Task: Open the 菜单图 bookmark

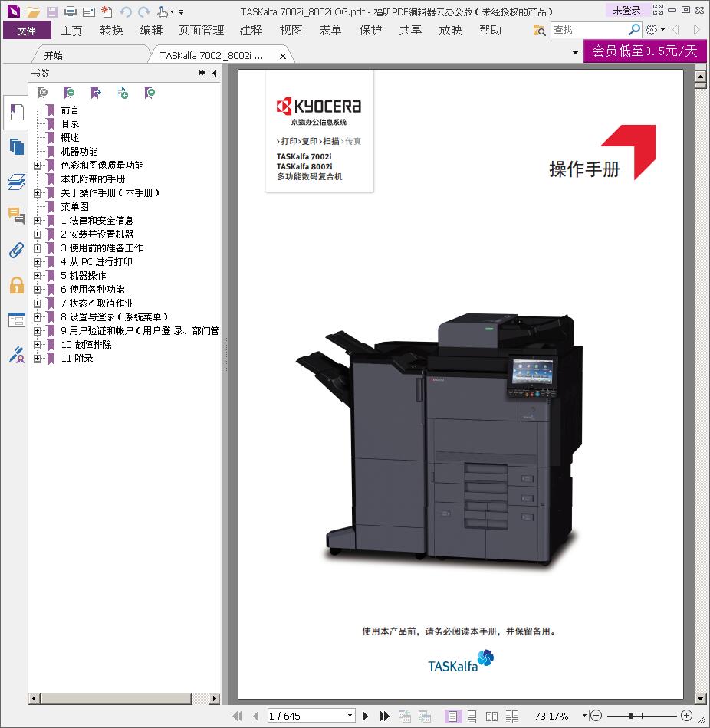Action: pos(75,207)
